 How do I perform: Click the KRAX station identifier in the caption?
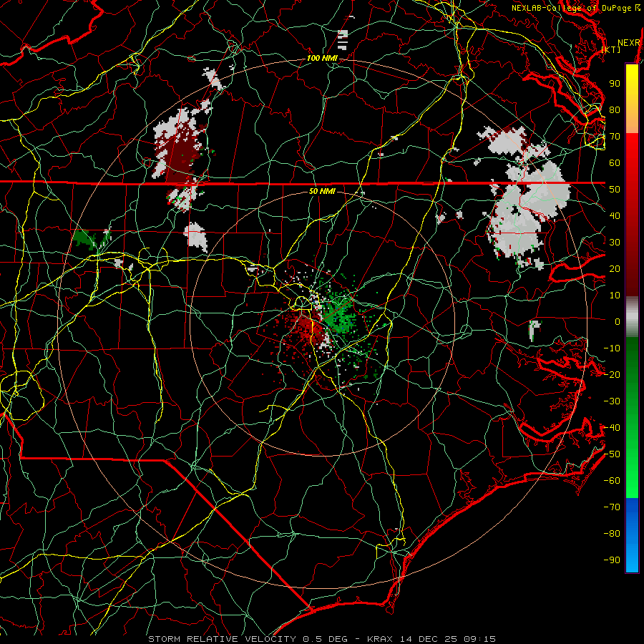(379, 639)
